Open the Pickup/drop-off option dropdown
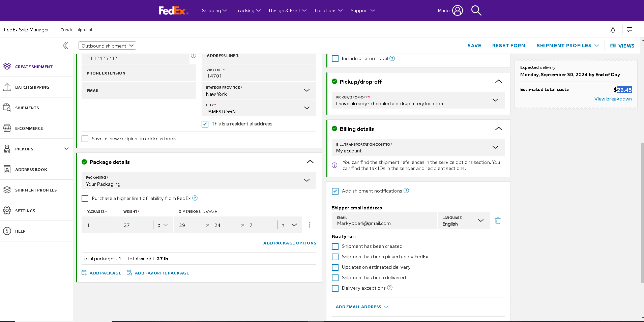Screen dimensions: 644x322 pyautogui.click(x=418, y=100)
